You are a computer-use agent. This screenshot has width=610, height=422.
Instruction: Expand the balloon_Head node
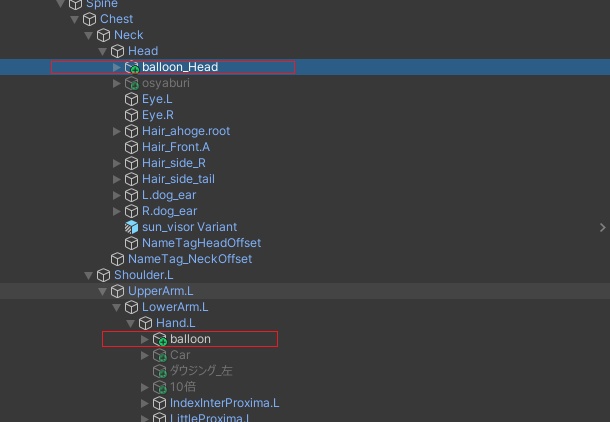117,67
